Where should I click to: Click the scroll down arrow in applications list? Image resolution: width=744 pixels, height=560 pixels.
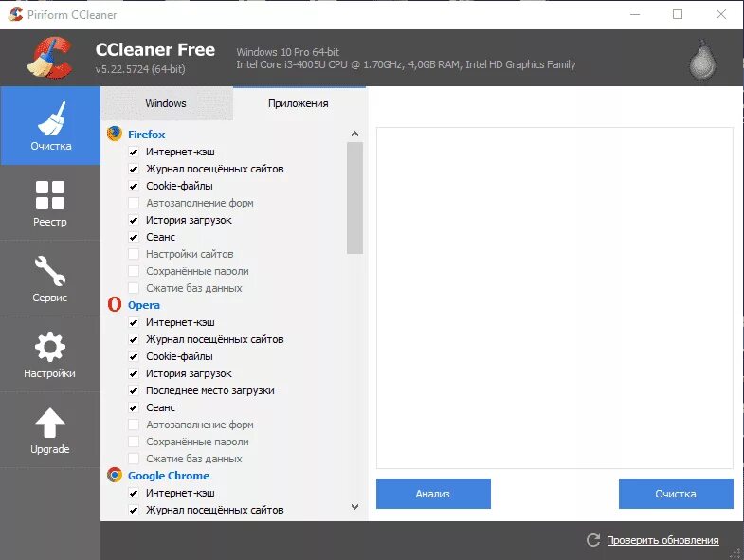(354, 507)
